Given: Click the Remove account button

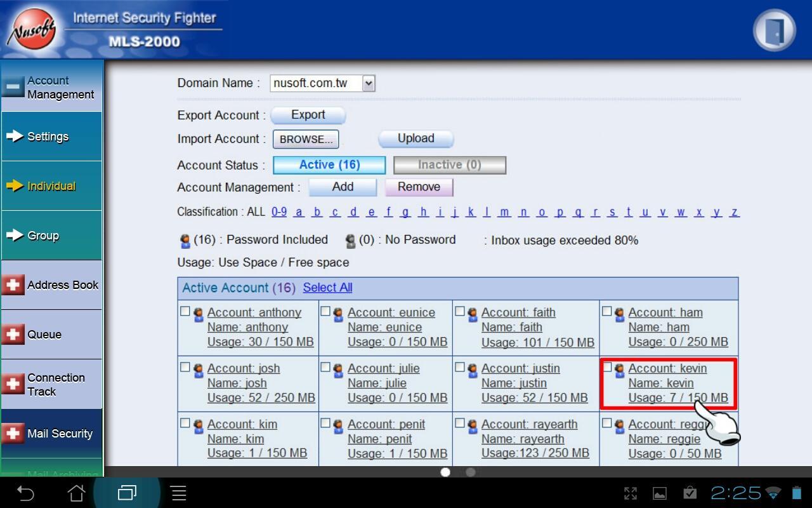Looking at the screenshot, I should pos(419,187).
